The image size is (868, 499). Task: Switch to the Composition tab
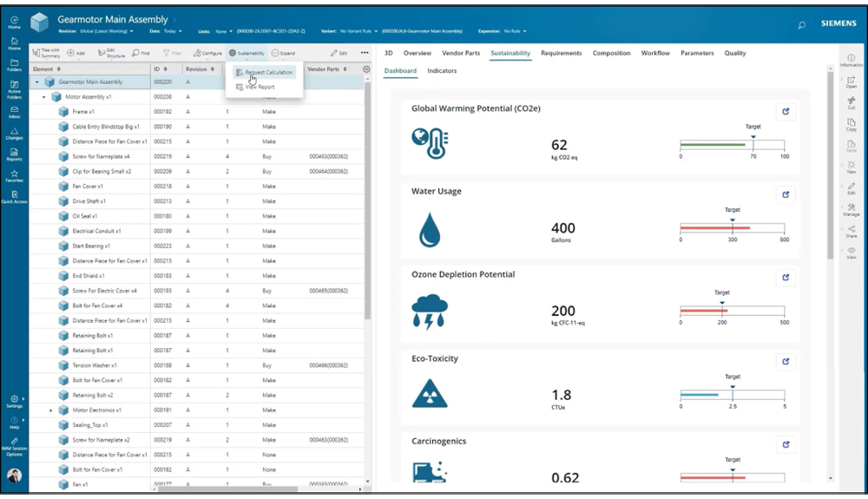pos(611,53)
